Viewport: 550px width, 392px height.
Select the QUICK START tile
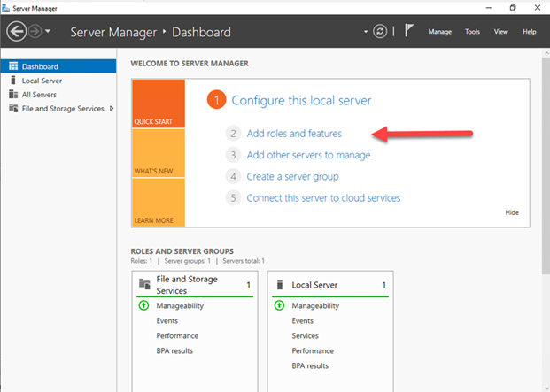[159, 104]
